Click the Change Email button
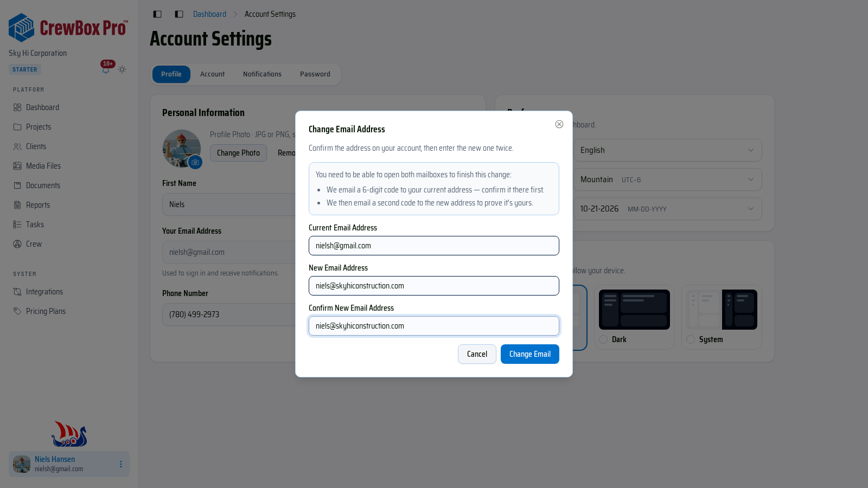868x488 pixels. pos(530,354)
